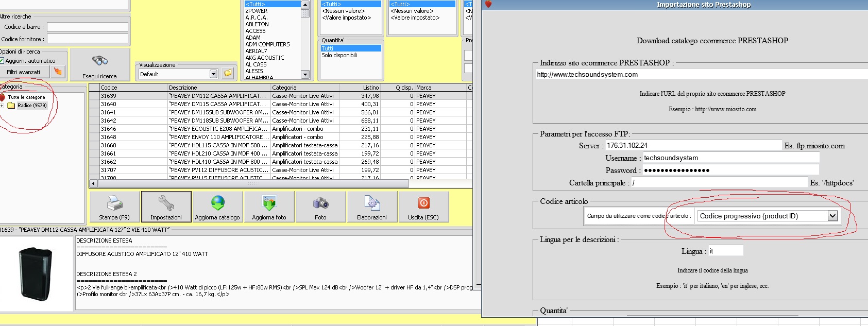Click the FTP Server address field
Image resolution: width=868 pixels, height=326 pixels.
[x=693, y=145]
